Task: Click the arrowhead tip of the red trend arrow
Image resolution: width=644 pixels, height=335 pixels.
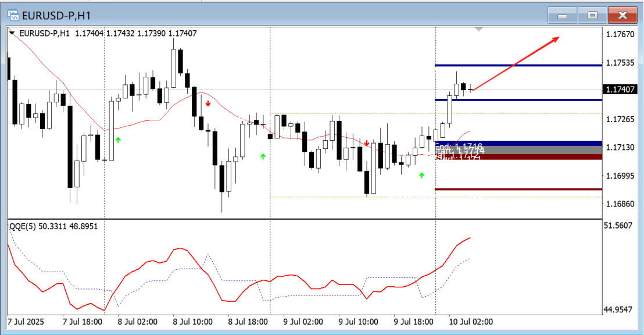Action: tap(559, 38)
